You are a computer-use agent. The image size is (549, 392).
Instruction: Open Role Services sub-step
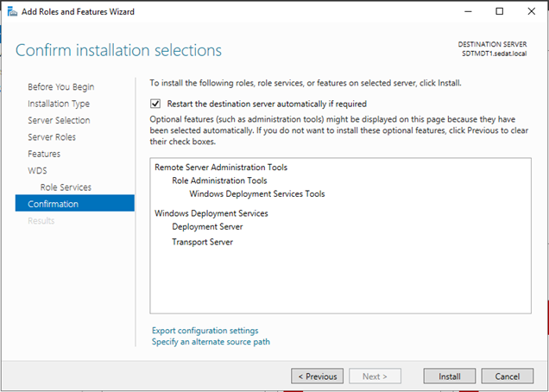coord(66,187)
